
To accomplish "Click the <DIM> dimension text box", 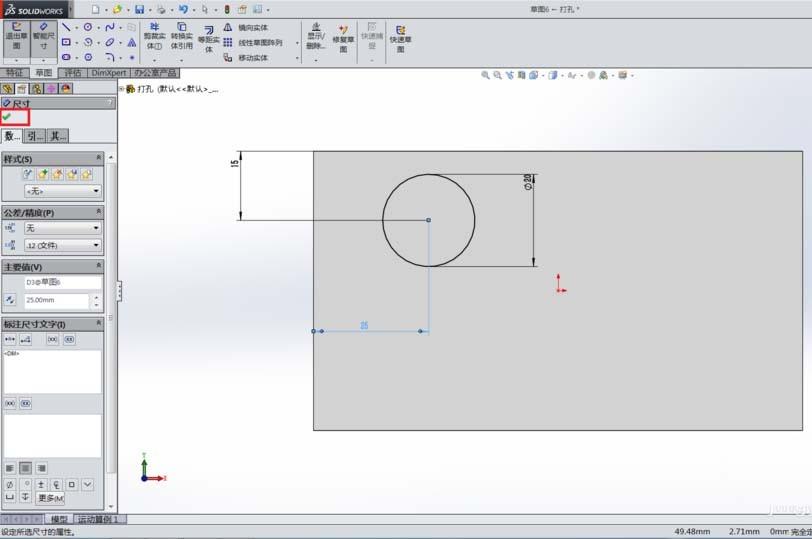I will coord(52,371).
